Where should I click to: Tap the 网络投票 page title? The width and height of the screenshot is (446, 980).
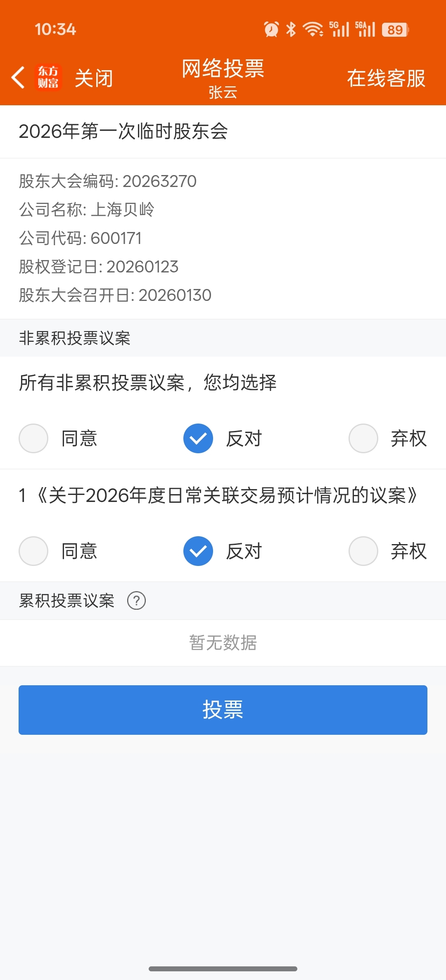click(x=223, y=69)
